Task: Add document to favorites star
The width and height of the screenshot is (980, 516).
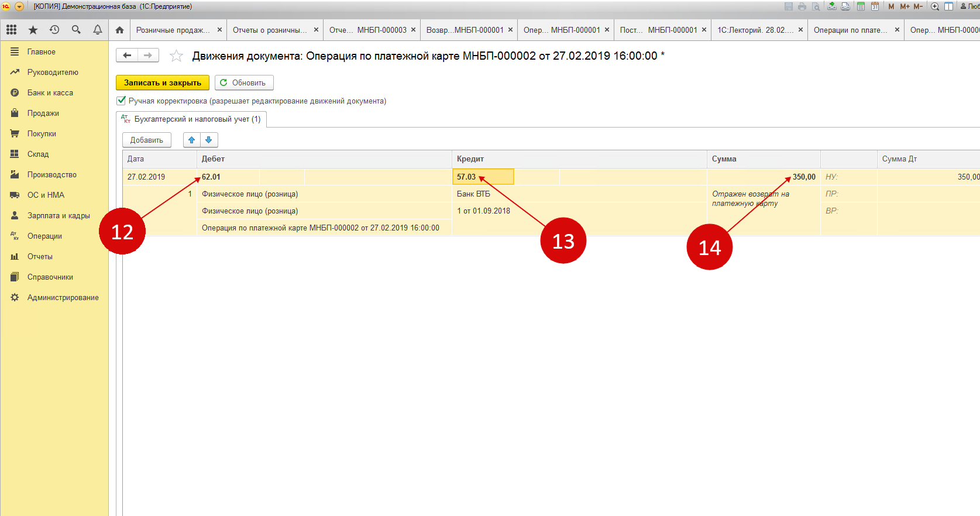Action: [176, 56]
